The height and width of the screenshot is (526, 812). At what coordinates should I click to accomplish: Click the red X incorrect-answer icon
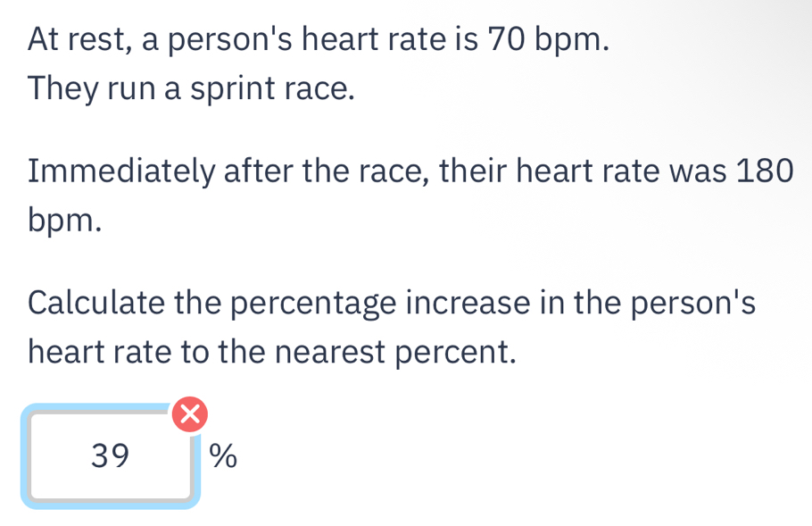[190, 414]
